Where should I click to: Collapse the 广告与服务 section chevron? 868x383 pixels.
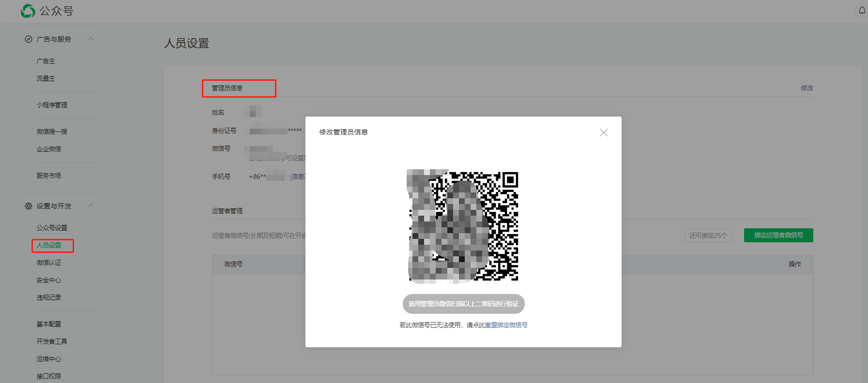coord(91,39)
